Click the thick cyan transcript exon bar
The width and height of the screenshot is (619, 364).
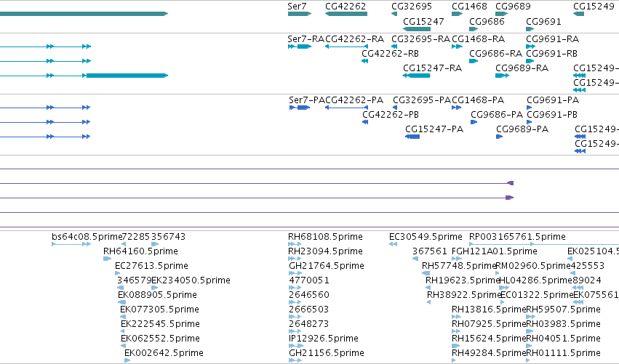[x=127, y=76]
